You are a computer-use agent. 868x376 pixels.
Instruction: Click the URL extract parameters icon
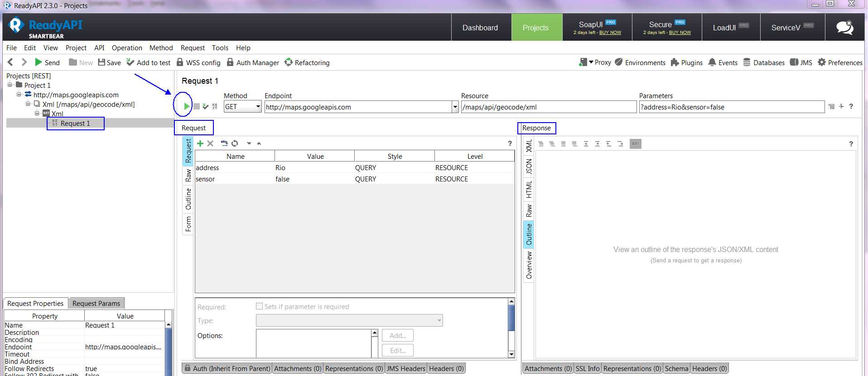(224, 143)
